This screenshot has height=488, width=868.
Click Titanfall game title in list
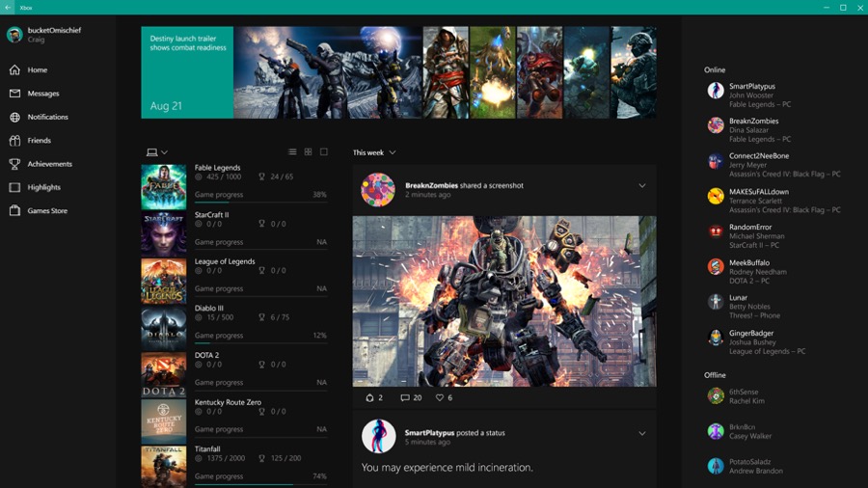tap(207, 448)
